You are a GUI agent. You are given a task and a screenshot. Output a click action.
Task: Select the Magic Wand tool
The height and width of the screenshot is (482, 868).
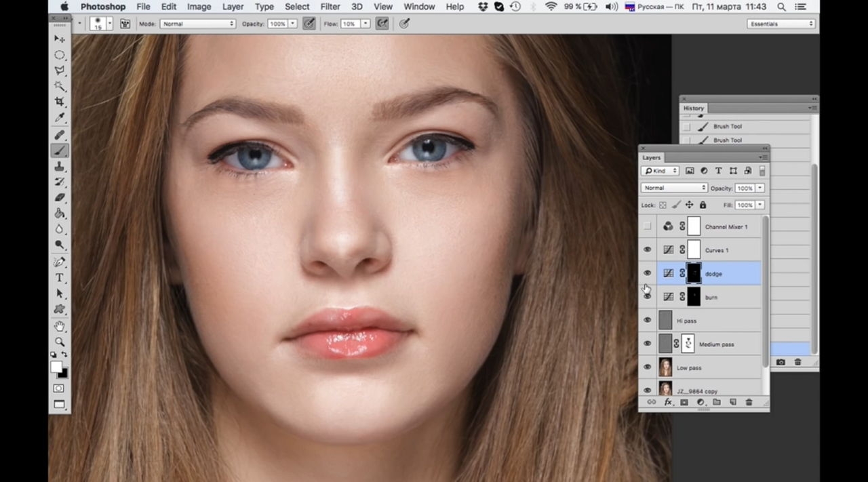[60, 86]
